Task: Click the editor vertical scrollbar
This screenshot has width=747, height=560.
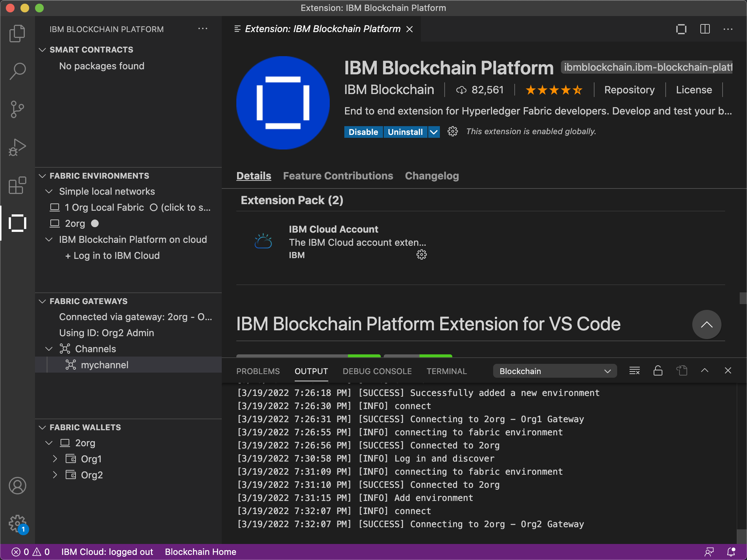Action: pyautogui.click(x=743, y=298)
